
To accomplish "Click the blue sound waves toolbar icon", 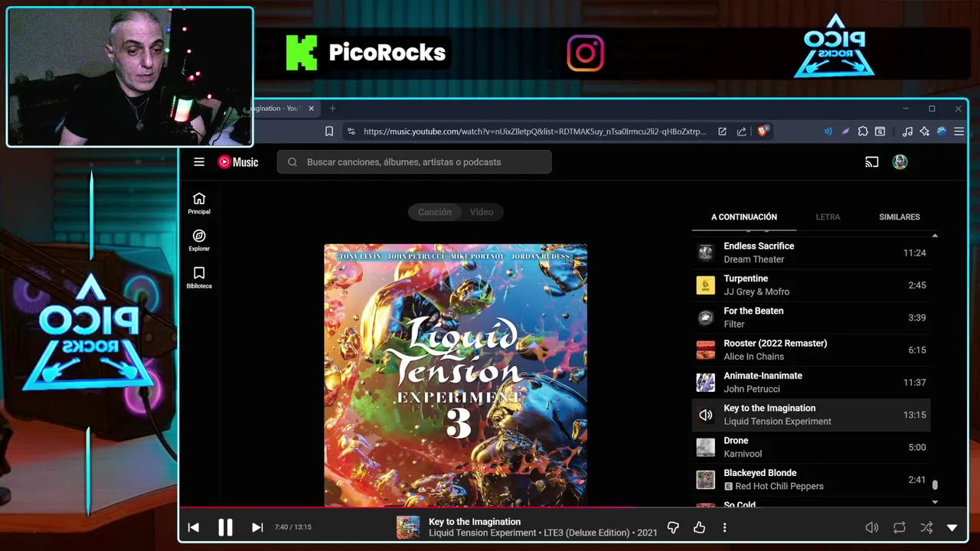I will 828,132.
